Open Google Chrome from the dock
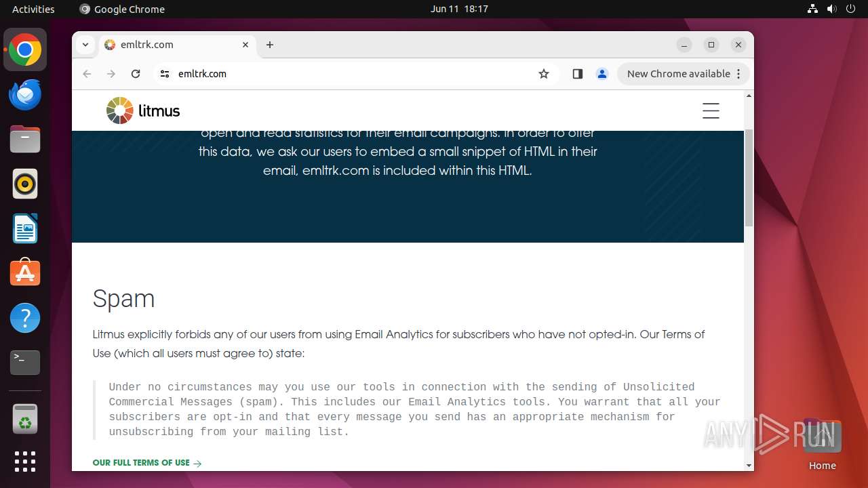868x488 pixels. click(x=25, y=50)
